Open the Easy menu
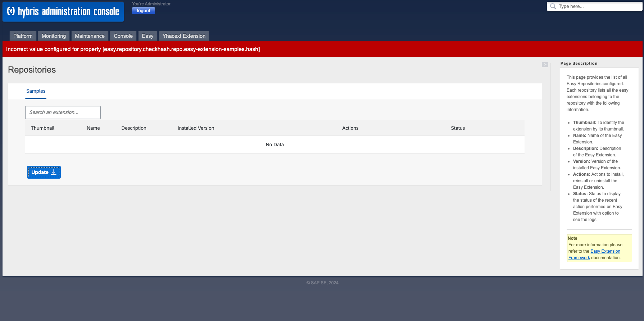This screenshot has height=321, width=644. tap(148, 36)
